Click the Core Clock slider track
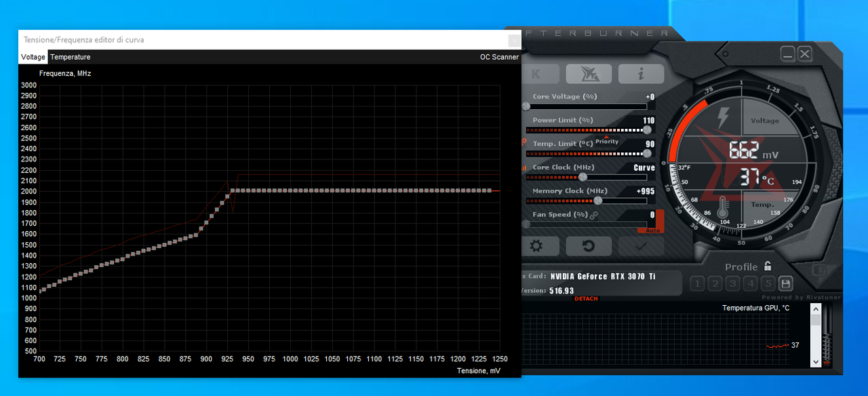Screen dimensions: 868x396 point(587,177)
